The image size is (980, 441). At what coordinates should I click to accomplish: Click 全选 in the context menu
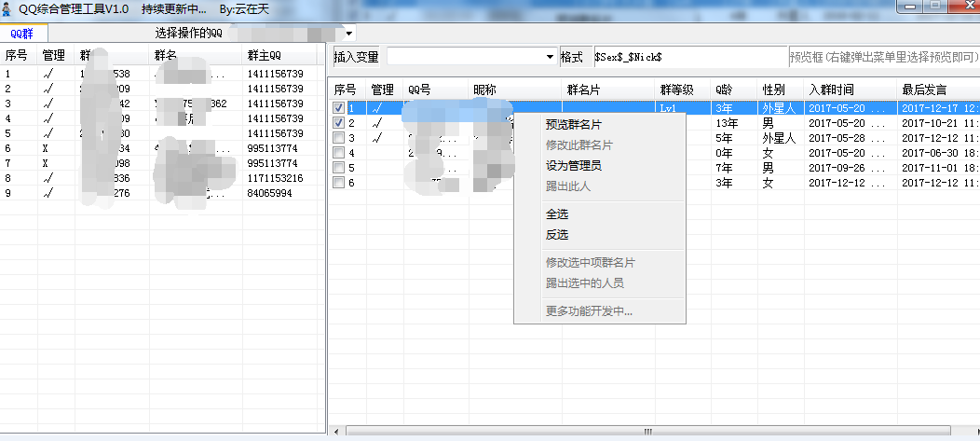pos(557,214)
